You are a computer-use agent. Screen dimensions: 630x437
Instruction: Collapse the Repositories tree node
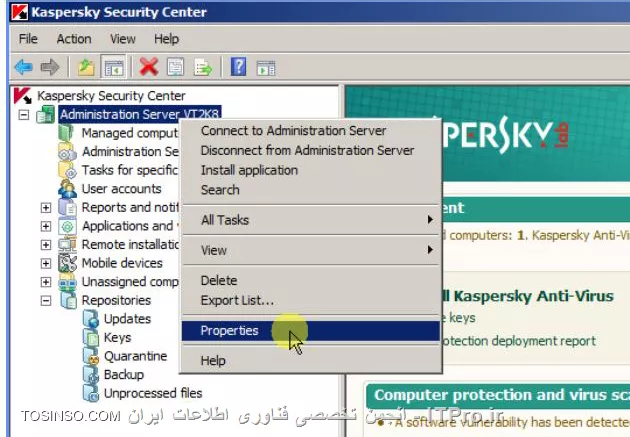click(46, 300)
